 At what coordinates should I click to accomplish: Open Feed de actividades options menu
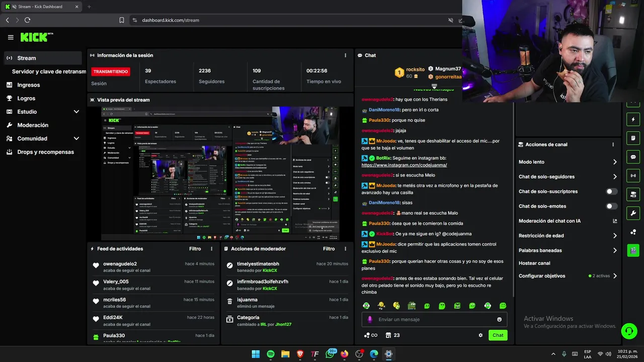pos(211,249)
